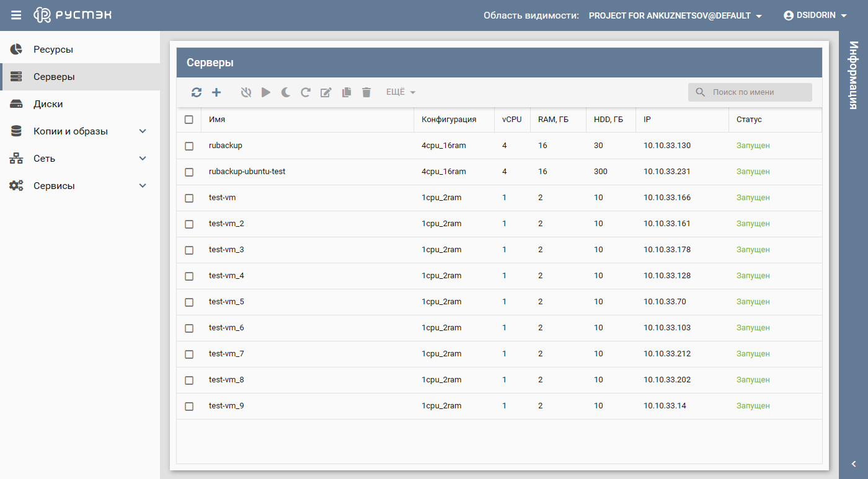Expand the Сервисы section chevron
Viewport: 868px width, 479px height.
click(143, 186)
